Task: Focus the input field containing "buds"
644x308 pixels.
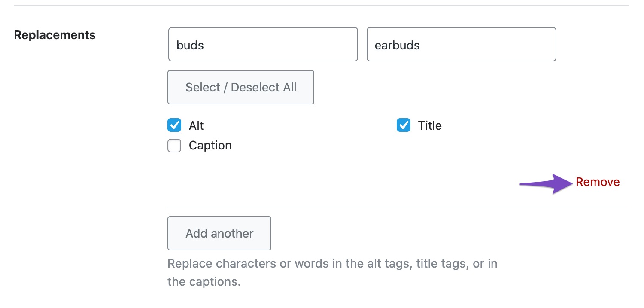Action: [x=263, y=44]
